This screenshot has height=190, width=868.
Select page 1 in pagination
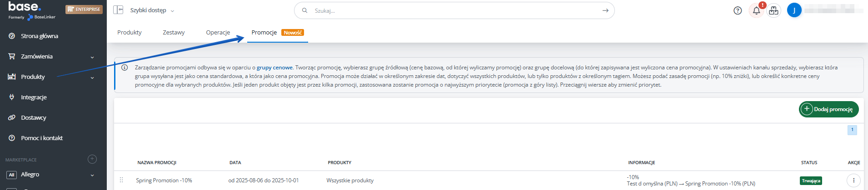point(852,130)
